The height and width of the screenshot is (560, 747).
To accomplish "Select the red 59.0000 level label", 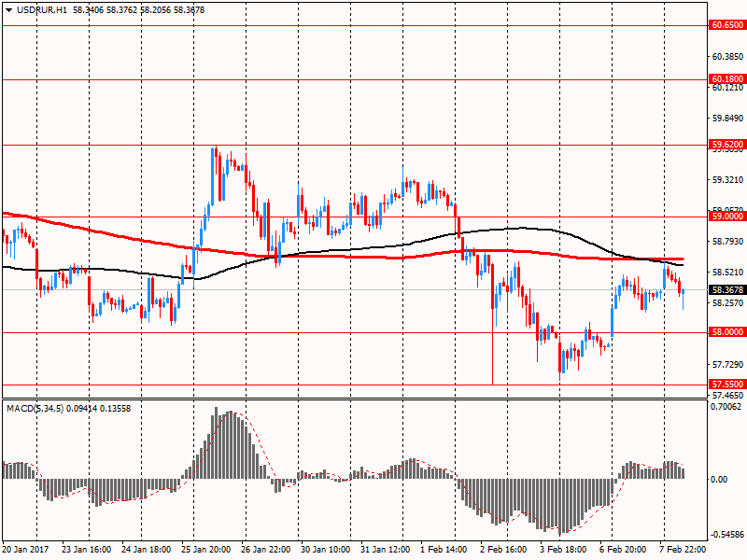I will (x=727, y=216).
